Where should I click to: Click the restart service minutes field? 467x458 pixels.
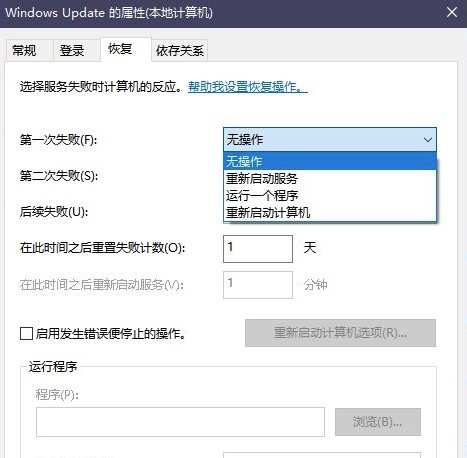[x=258, y=285]
